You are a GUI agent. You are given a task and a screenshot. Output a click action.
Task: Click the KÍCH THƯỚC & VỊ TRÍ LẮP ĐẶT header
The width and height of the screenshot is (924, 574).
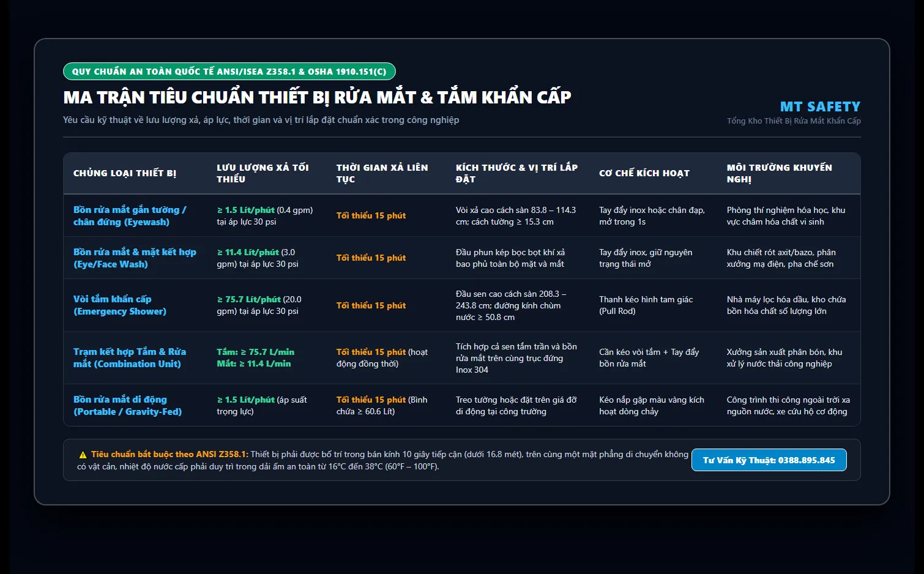[x=516, y=173]
